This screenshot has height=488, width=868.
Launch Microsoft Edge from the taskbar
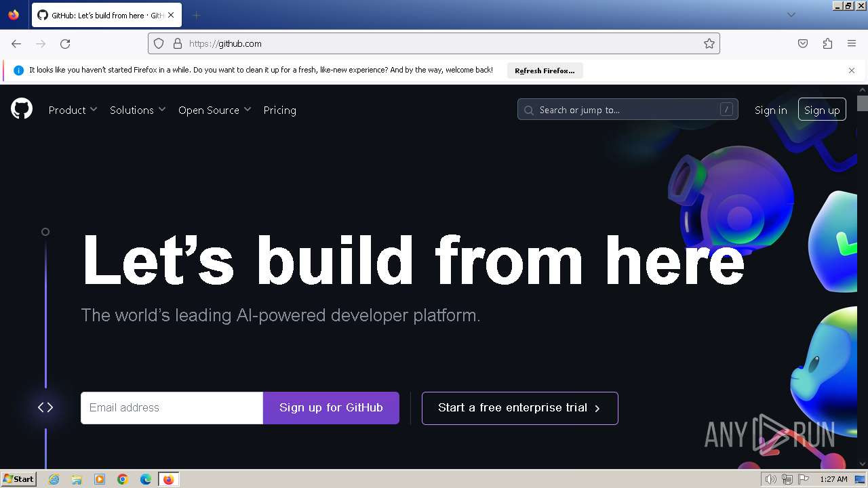coord(146,479)
